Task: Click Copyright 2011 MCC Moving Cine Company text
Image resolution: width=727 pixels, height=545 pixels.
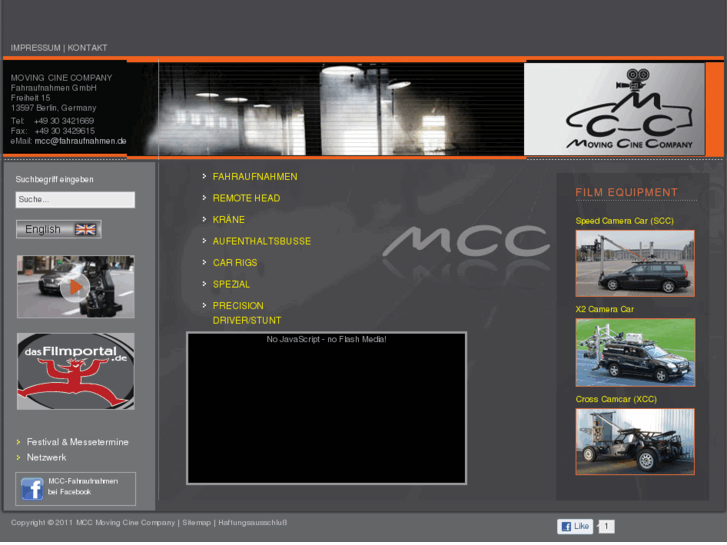Action: click(x=93, y=523)
